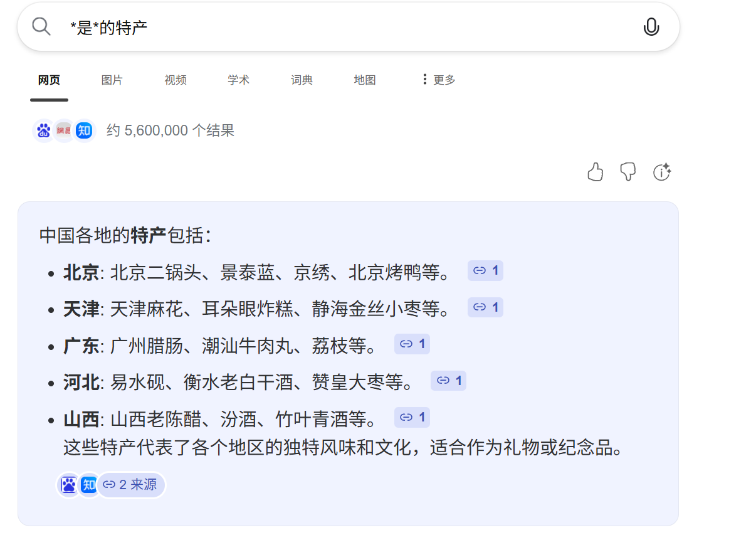Select the 网页 tab
This screenshot has height=540, width=756.
coord(49,80)
